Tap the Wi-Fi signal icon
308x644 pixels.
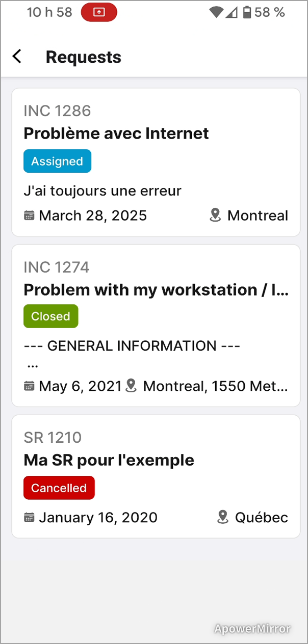pos(216,12)
